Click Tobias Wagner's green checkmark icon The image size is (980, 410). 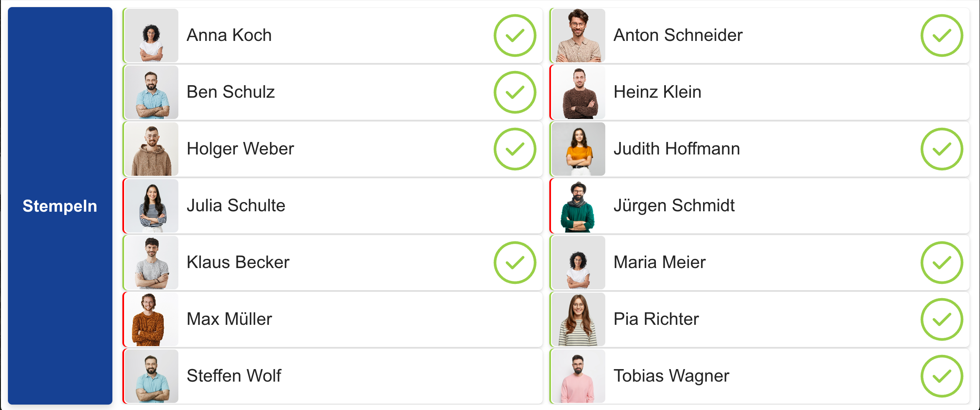click(942, 376)
